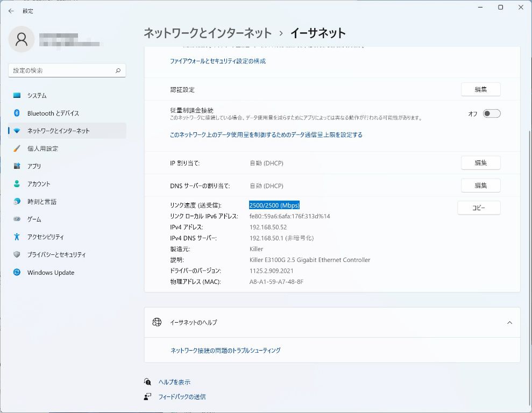Viewport: 532px width, 413px height.
Task: Open 個人用設定 with paintbrush icon
Action: [x=42, y=148]
